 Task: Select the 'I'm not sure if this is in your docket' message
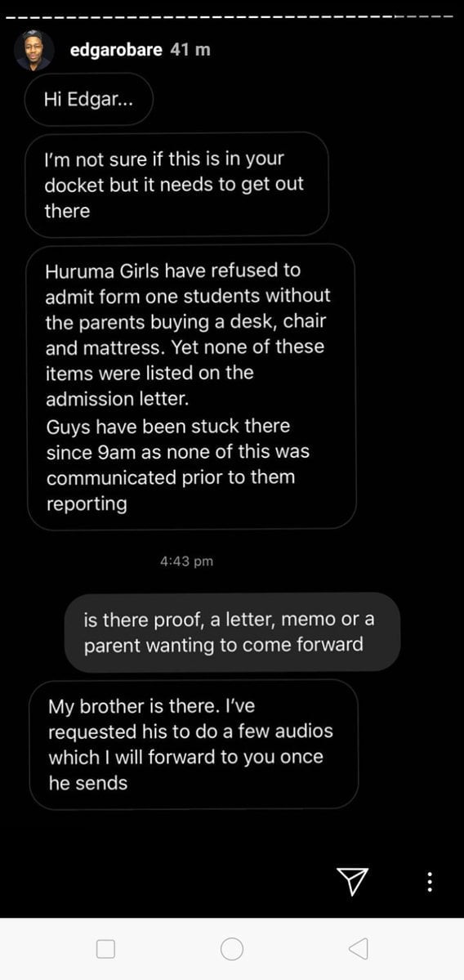176,185
